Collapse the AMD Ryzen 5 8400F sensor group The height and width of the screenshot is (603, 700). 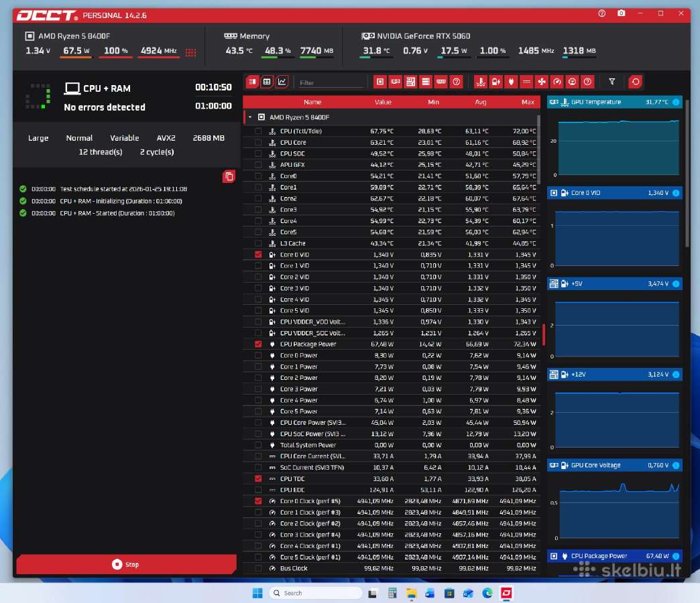pyautogui.click(x=250, y=117)
